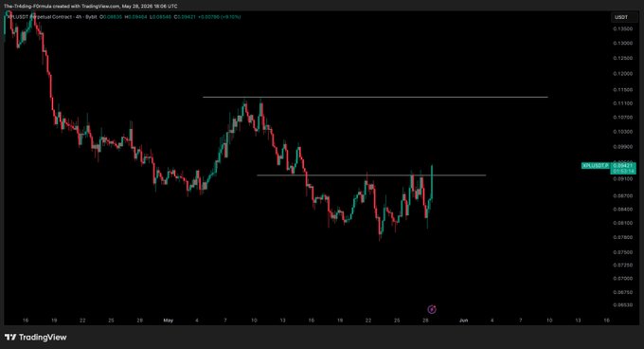Screen dimensions: 644x349
Task: Click the 0.07000 price axis label
Action: (x=622, y=279)
